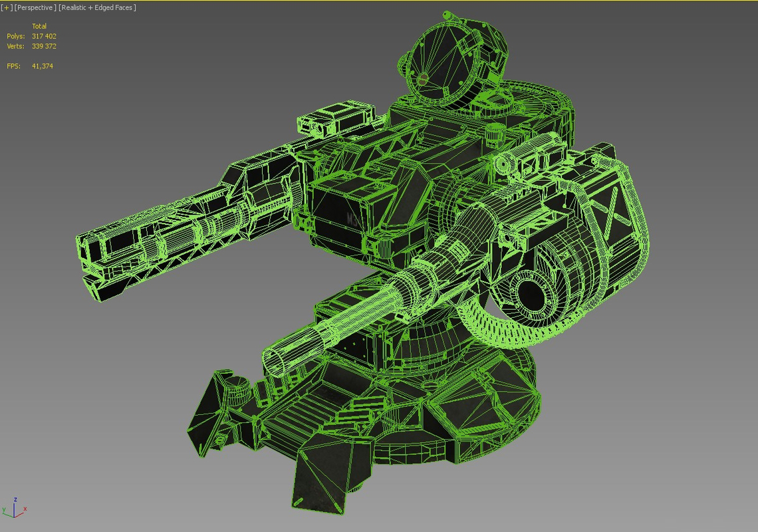The image size is (758, 532).
Task: Open the viewport General menu via [+] label
Action: (x=7, y=7)
